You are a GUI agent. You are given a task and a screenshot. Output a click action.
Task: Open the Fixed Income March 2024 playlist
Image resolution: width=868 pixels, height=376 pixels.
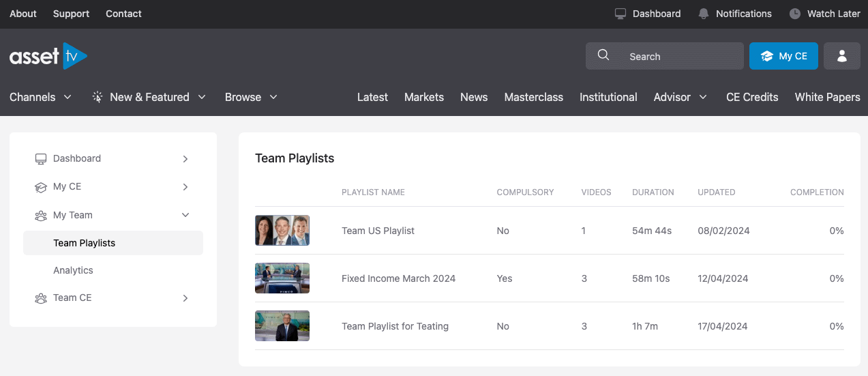click(x=398, y=278)
